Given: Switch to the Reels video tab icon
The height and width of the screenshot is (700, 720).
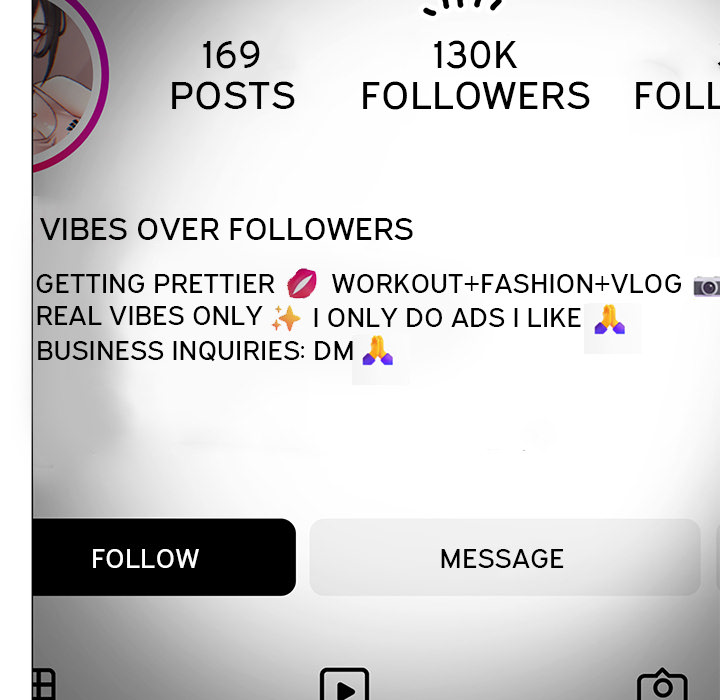Looking at the screenshot, I should [344, 684].
